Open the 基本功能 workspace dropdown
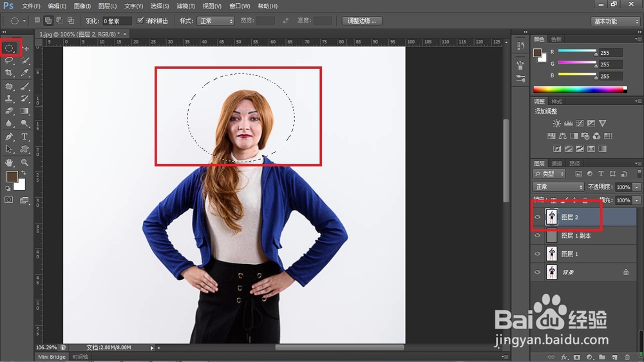The height and width of the screenshot is (362, 644). [615, 21]
